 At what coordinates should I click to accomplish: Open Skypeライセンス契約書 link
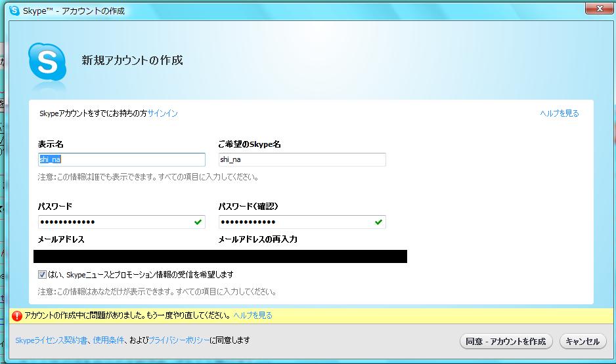[x=51, y=340]
